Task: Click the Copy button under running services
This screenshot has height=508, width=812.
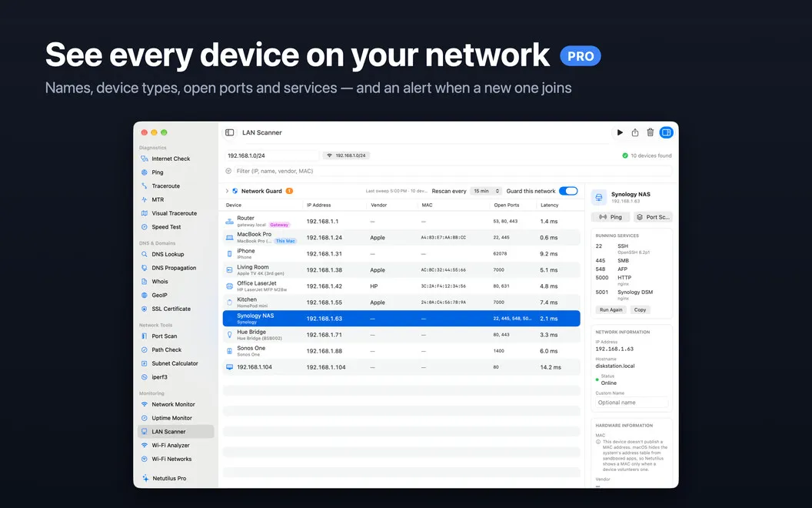Action: click(640, 310)
